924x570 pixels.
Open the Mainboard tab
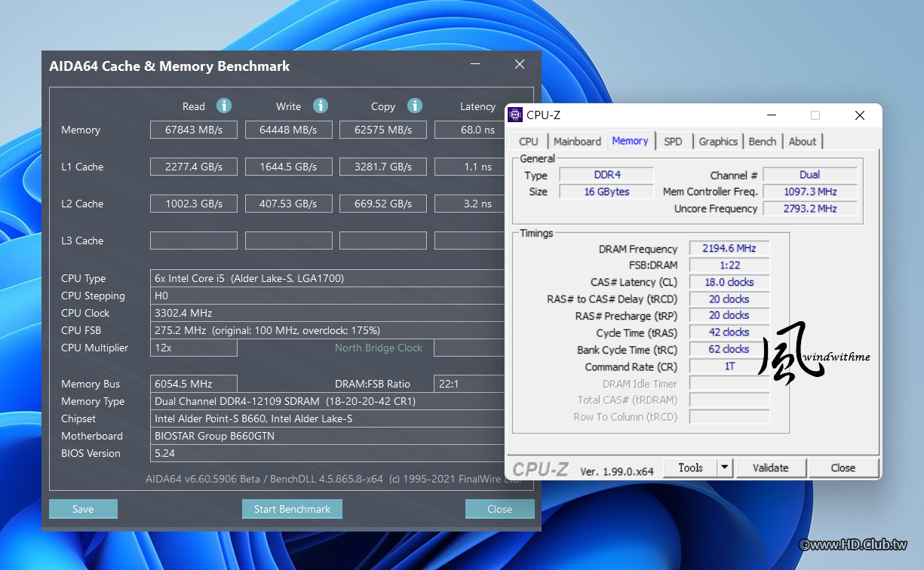[x=577, y=142]
